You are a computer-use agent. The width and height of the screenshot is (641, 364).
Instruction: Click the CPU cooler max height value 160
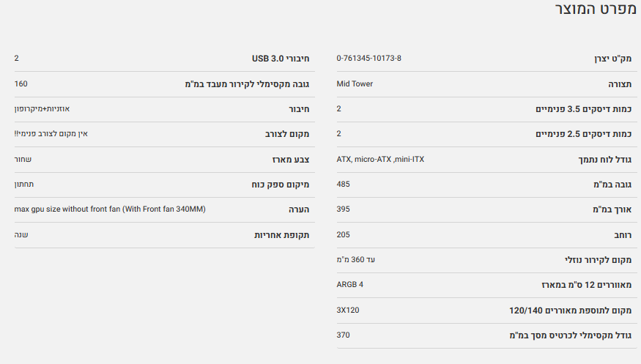21,83
